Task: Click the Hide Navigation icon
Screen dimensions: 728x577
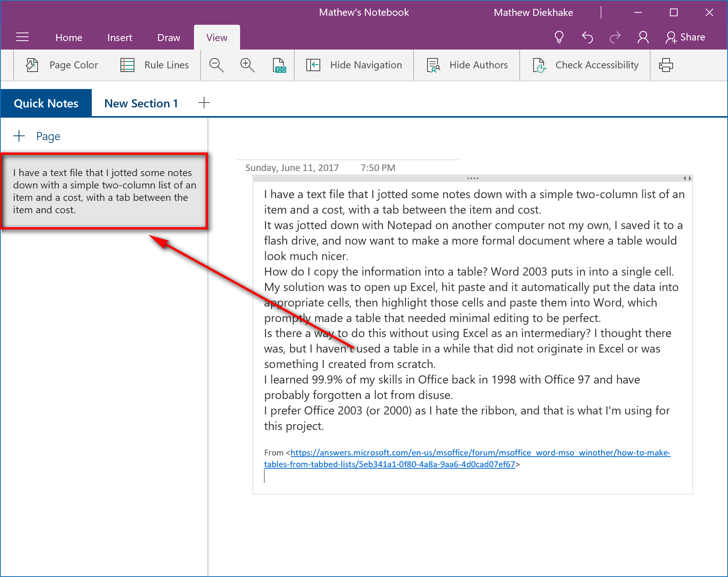Action: point(313,65)
